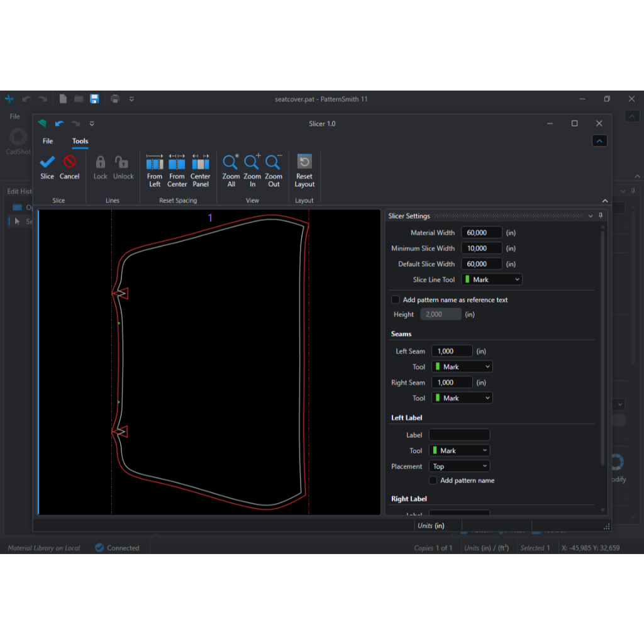Click the Slice checkmark icon
Screen dimensions: 644x644
47,162
